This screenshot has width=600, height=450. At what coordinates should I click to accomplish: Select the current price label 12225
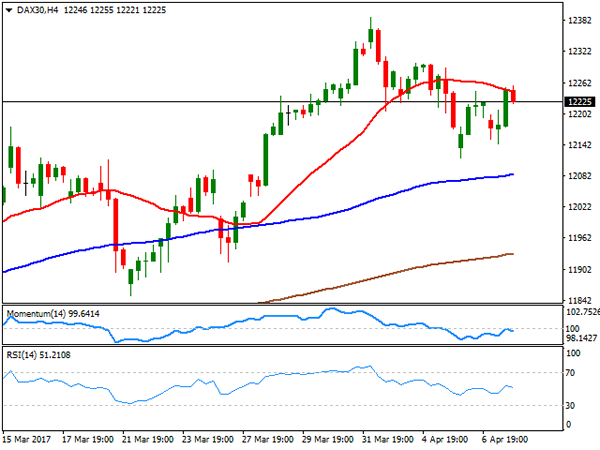click(x=580, y=102)
